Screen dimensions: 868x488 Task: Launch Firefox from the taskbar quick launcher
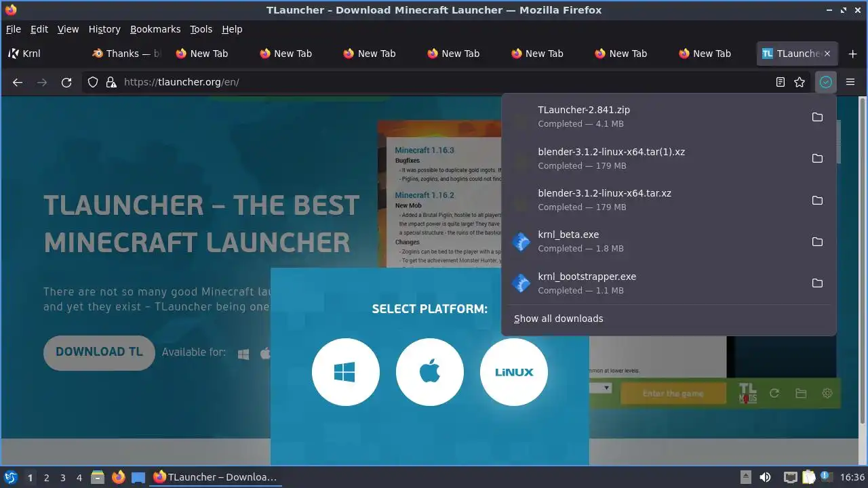(119, 477)
